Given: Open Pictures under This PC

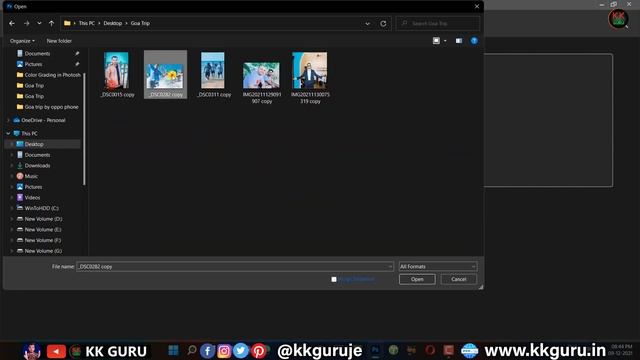Looking at the screenshot, I should 33,187.
